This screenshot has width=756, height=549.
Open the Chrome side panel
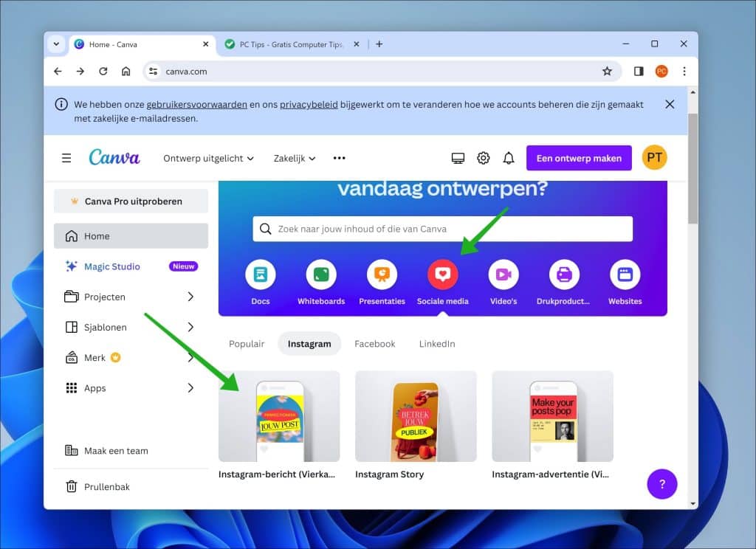click(639, 72)
